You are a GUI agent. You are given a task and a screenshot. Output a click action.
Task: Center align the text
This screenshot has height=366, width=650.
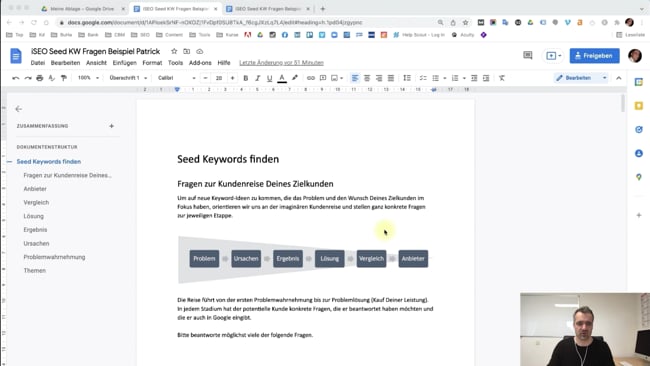367,78
